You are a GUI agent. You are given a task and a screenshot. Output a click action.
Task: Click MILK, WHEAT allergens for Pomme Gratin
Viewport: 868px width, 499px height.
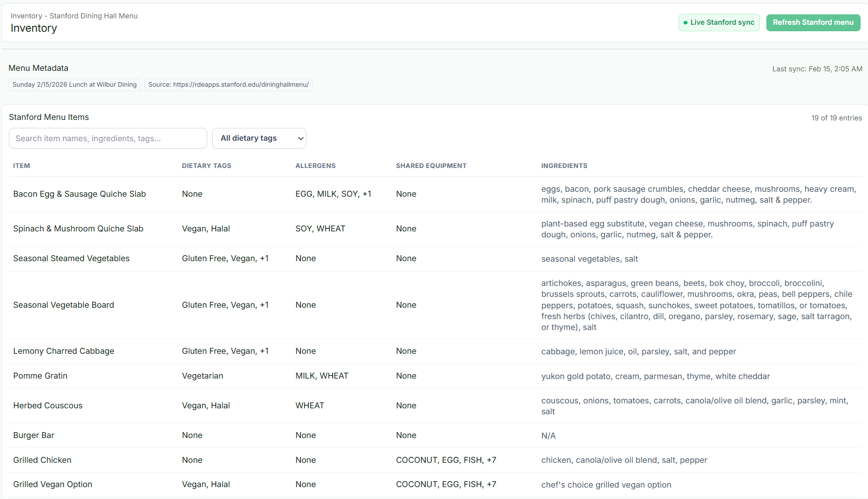(x=322, y=376)
